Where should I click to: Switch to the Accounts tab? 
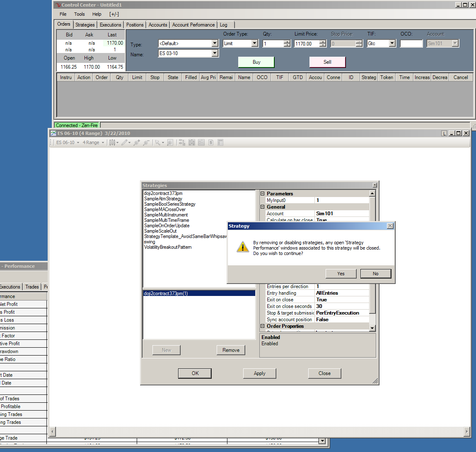(158, 25)
